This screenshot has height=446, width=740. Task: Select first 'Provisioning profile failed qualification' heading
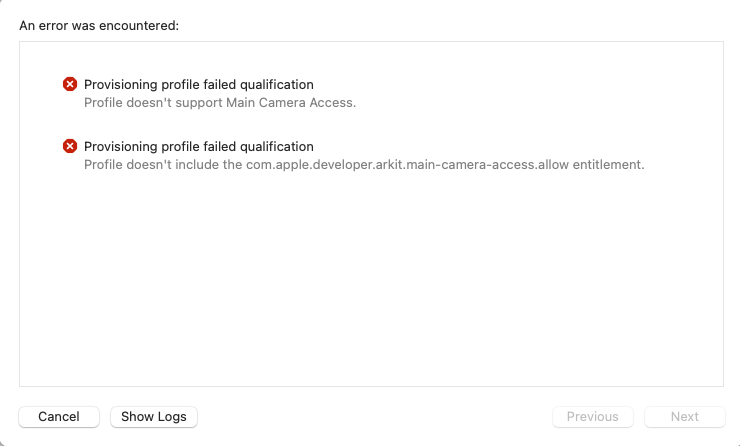coord(199,84)
